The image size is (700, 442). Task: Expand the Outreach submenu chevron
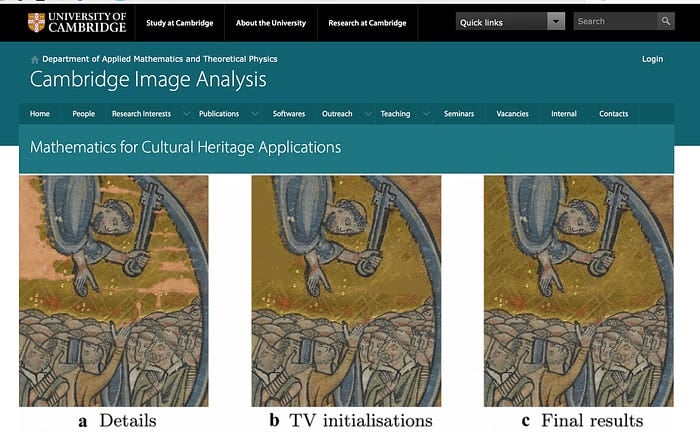click(368, 114)
